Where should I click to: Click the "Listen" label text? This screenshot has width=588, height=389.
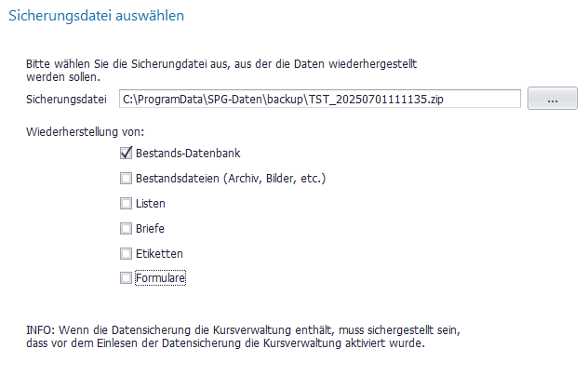[151, 203]
